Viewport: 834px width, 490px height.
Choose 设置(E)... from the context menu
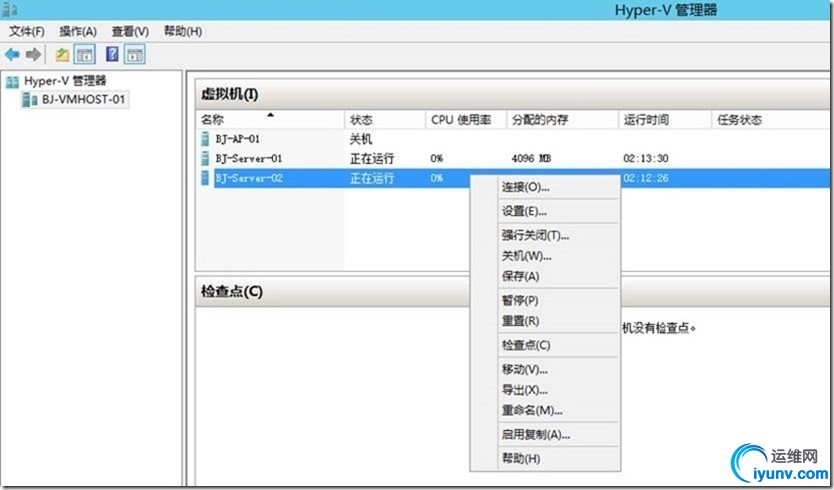[x=546, y=212]
